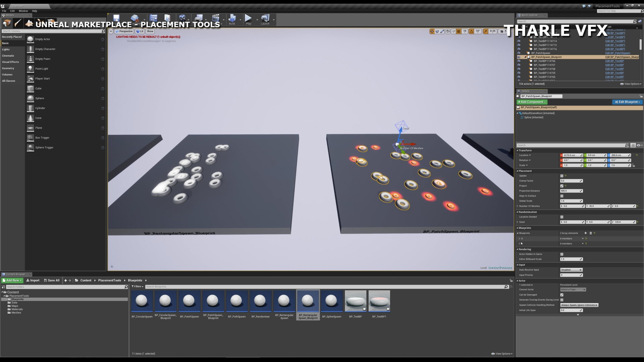The image size is (644, 362).
Task: Enable the Update checkbox
Action: pyautogui.click(x=562, y=176)
